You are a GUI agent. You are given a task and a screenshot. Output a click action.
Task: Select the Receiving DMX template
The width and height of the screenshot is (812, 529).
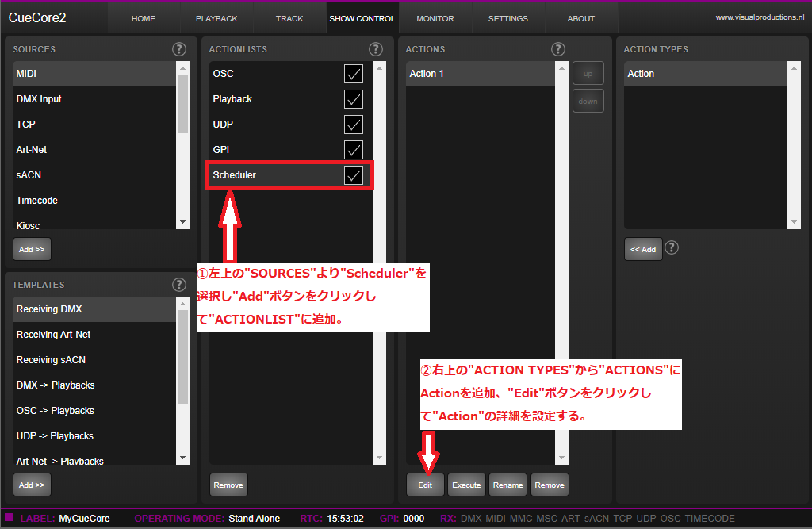click(x=94, y=309)
